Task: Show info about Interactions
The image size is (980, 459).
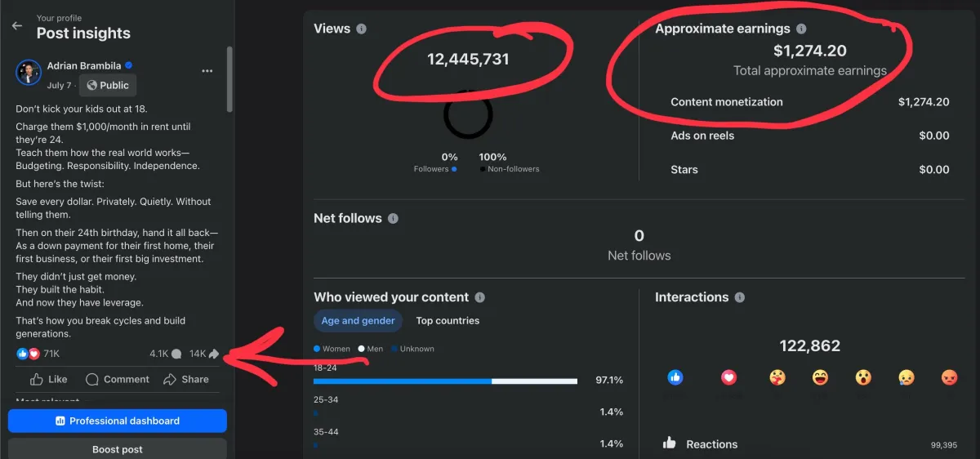Action: click(739, 297)
